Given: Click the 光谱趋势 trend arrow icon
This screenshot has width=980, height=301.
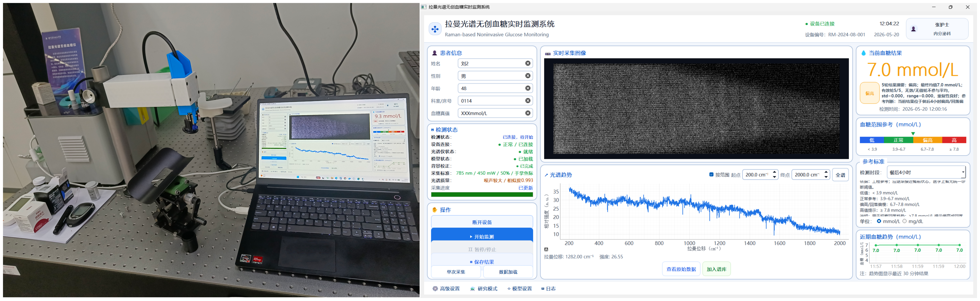Looking at the screenshot, I should click(x=546, y=175).
